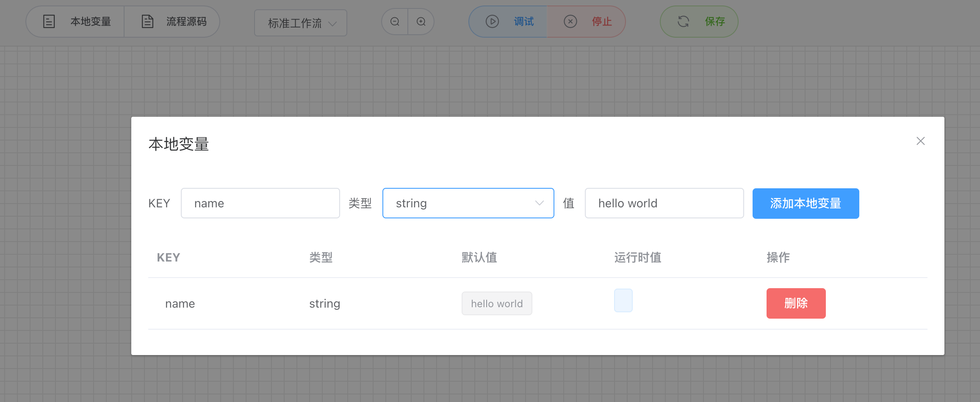Click the 流程源码 file icon

coord(147,21)
